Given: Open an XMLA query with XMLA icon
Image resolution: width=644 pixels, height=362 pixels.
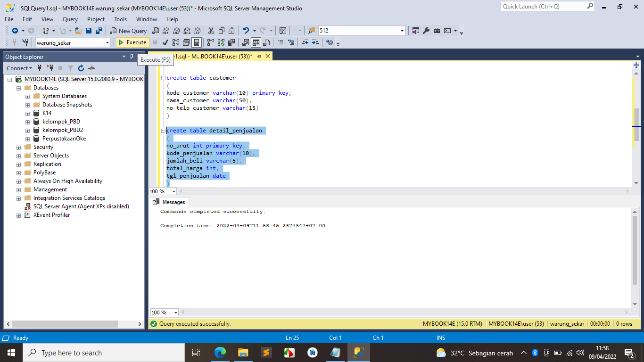Looking at the screenshot, I should (x=187, y=31).
